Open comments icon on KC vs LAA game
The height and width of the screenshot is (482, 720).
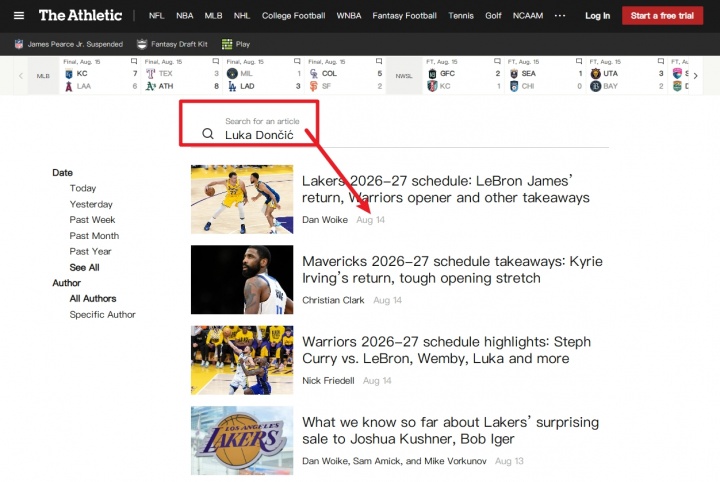click(134, 61)
